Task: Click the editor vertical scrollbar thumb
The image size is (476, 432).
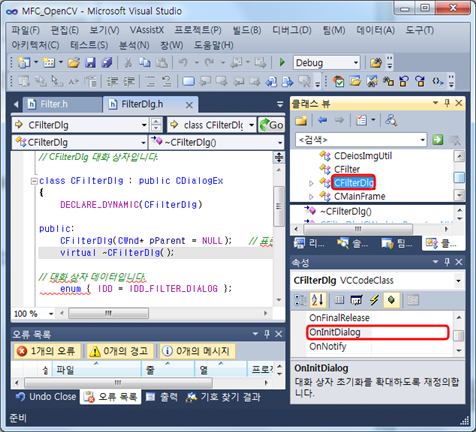Action: coord(279,206)
